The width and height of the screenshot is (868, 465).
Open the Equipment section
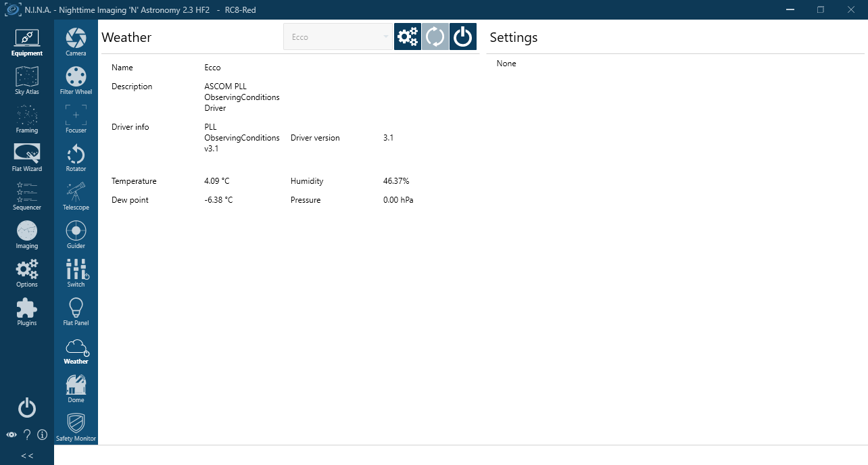click(27, 43)
